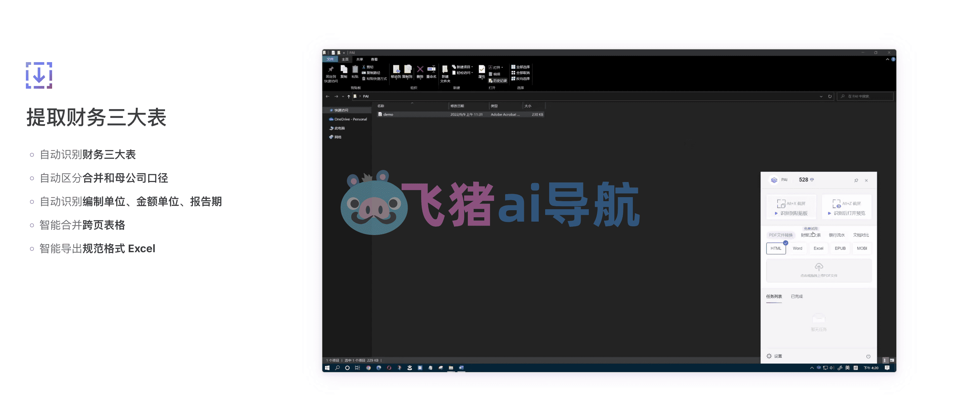
Task: Click Select none (全部取消)
Action: pos(521,73)
